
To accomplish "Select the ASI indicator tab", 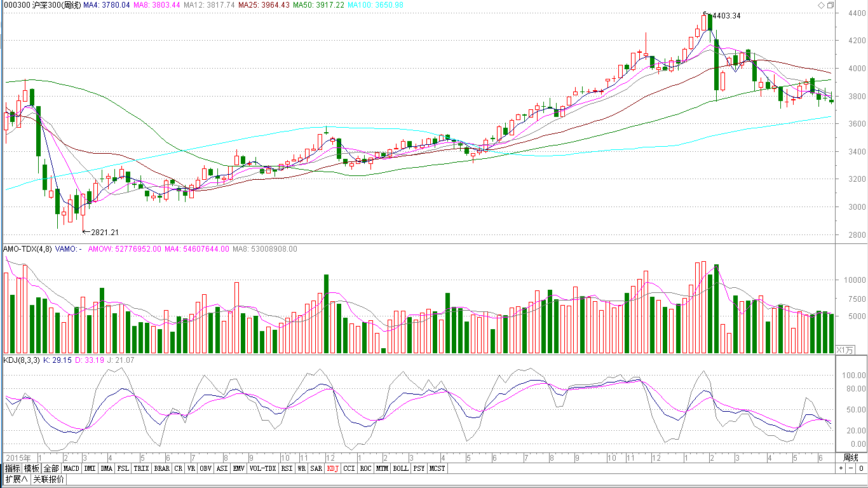I will [222, 468].
